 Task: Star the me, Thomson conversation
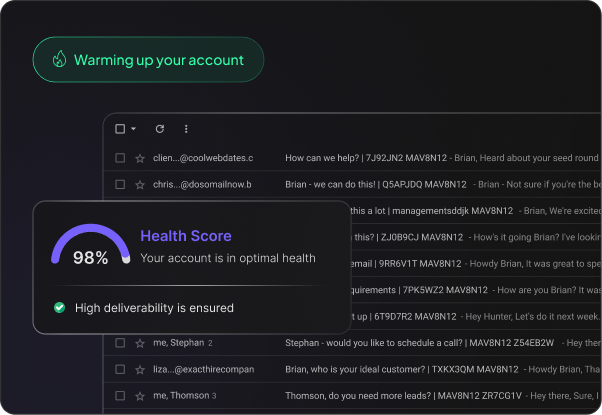140,396
